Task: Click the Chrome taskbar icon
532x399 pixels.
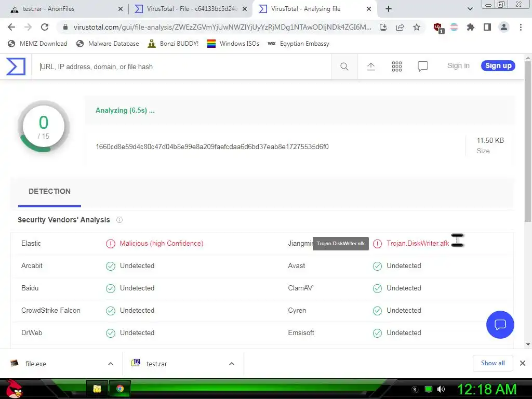Action: click(x=120, y=389)
